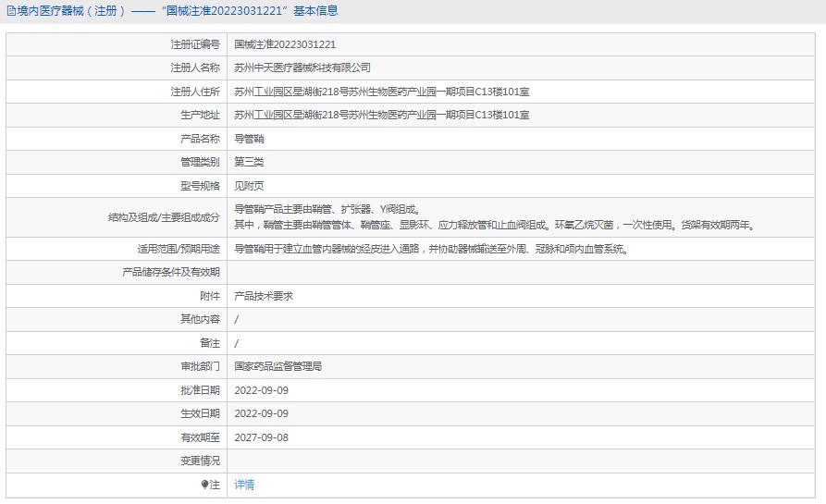Screen dimensions: 826x504
Task: Click the 附件 label
Action: pyautogui.click(x=210, y=296)
